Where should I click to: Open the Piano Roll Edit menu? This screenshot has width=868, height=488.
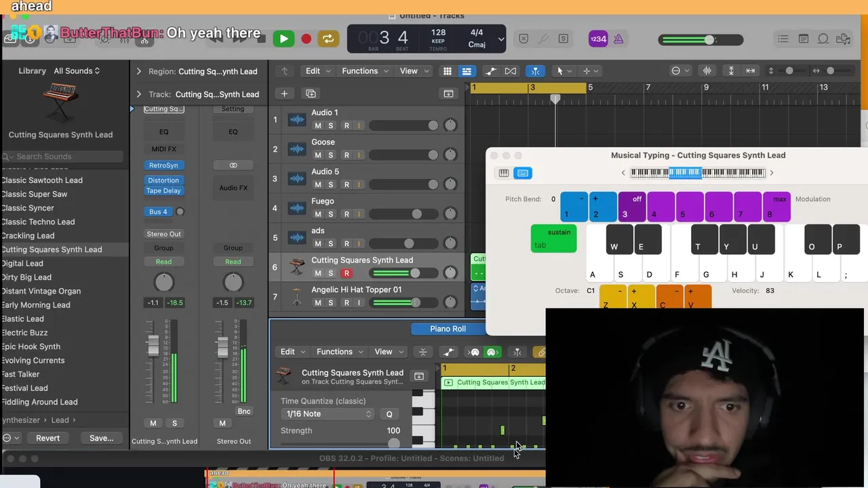click(292, 352)
